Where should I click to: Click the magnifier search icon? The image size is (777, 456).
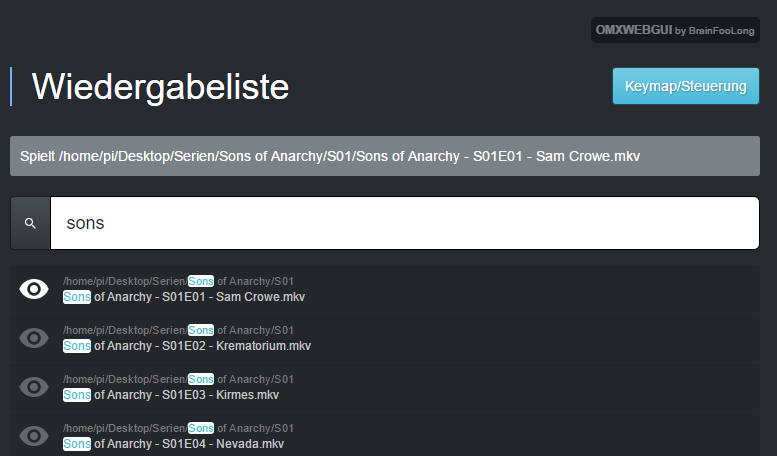click(30, 223)
